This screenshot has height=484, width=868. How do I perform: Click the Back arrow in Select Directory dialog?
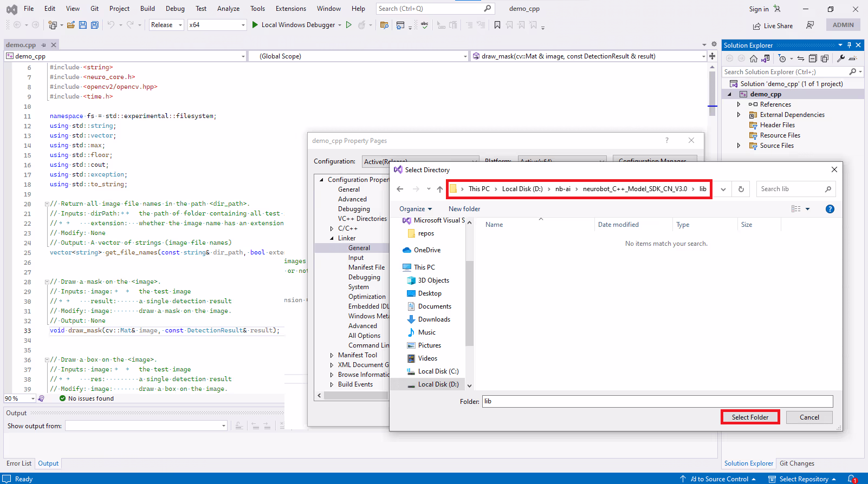pos(400,189)
